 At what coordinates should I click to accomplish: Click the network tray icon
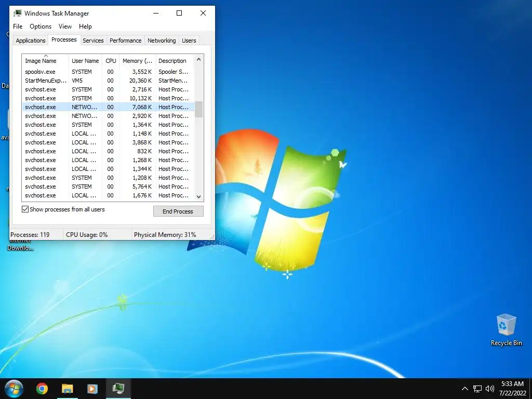477,389
